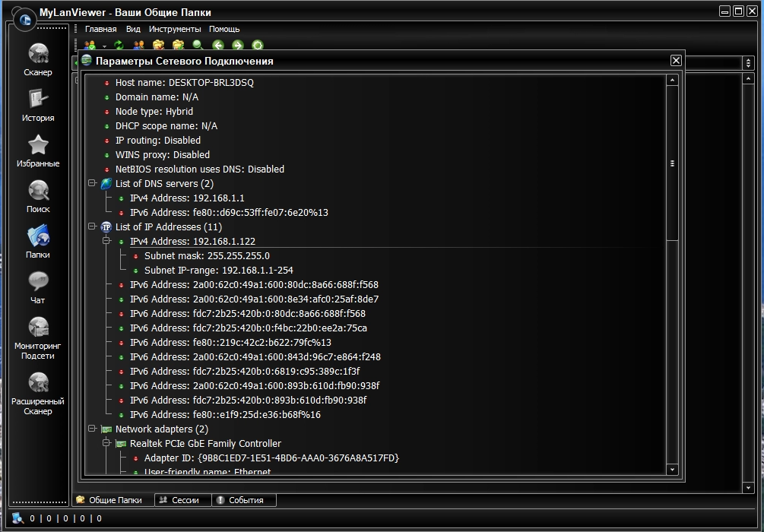Select IPv6 2a00:62c0:49a1:600:8e34:afc0:25af:8de7 row
764x532 pixels.
pyautogui.click(x=255, y=299)
